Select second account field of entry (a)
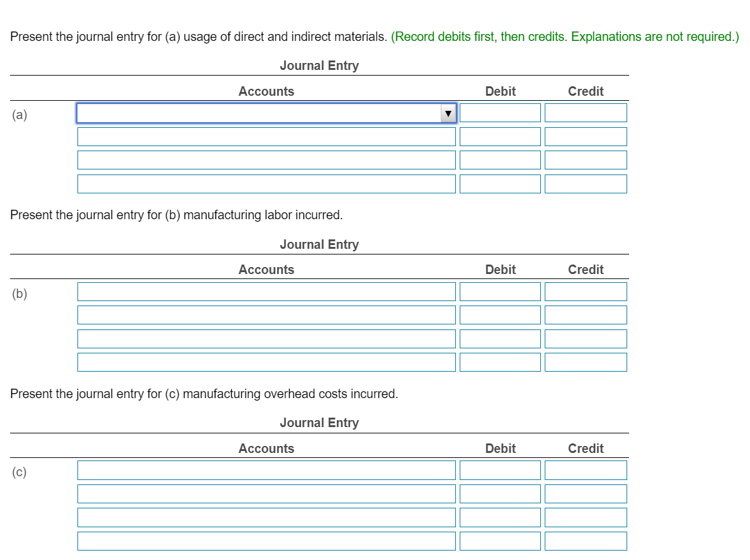The height and width of the screenshot is (560, 750). coord(266,137)
